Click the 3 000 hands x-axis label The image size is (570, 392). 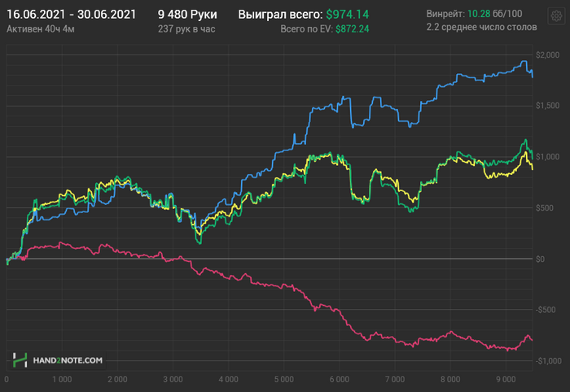click(173, 380)
